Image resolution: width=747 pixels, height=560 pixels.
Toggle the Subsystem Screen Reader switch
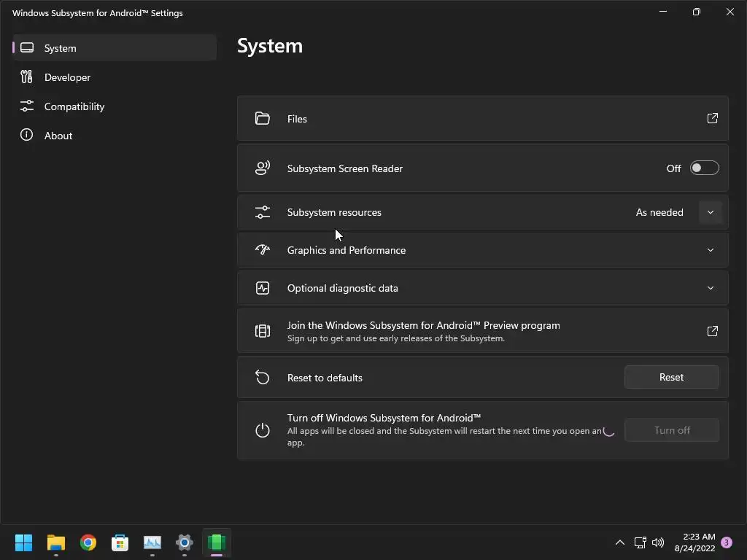[x=704, y=168]
